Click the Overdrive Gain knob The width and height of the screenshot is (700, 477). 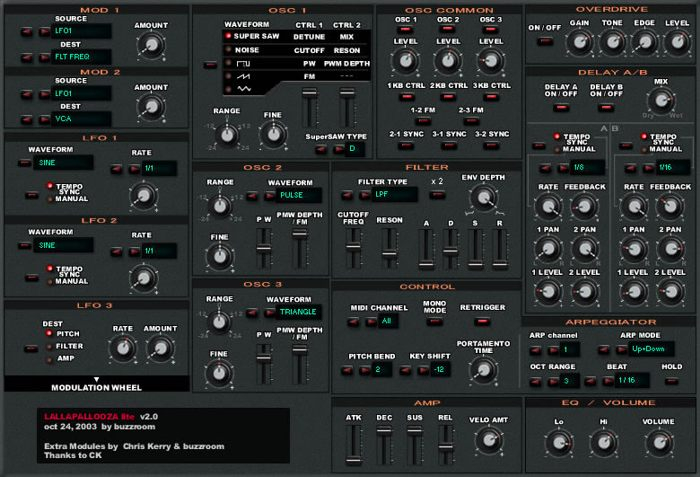click(577, 43)
